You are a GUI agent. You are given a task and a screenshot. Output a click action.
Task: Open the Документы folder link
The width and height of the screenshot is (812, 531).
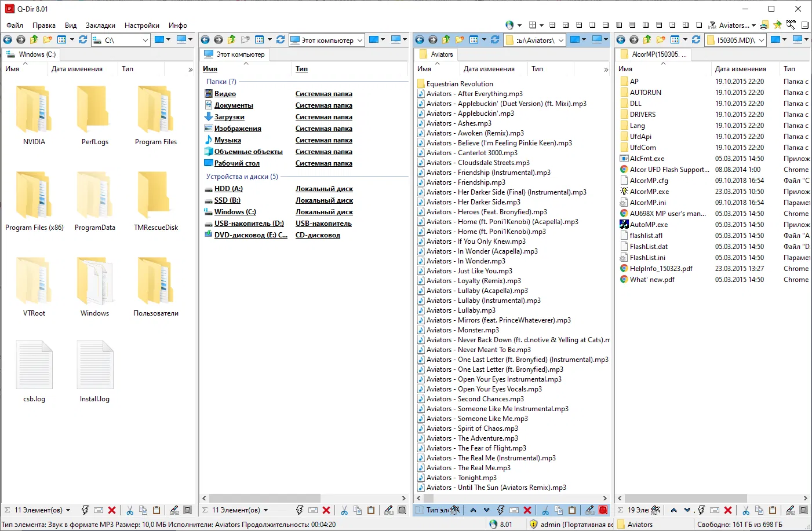click(x=234, y=105)
